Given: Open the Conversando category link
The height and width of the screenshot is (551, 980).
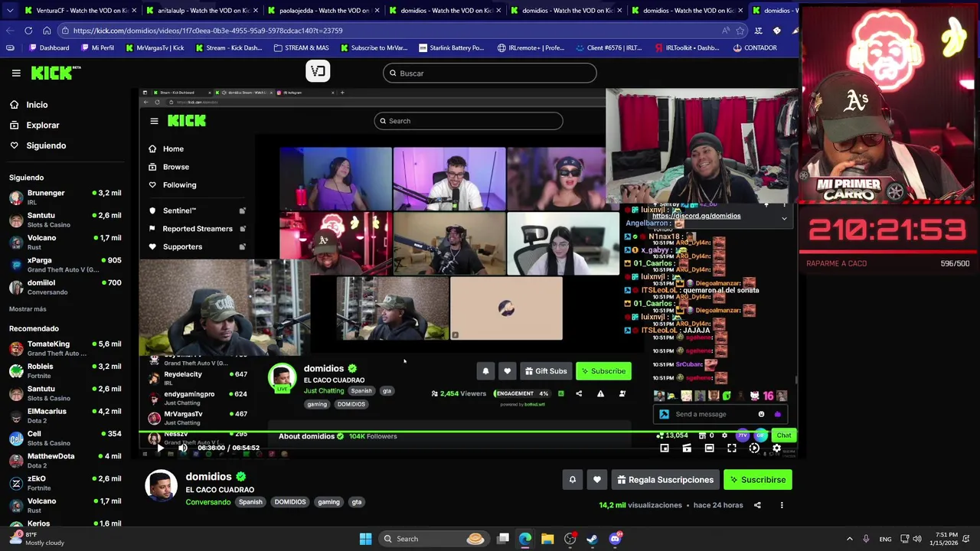Looking at the screenshot, I should tap(207, 502).
